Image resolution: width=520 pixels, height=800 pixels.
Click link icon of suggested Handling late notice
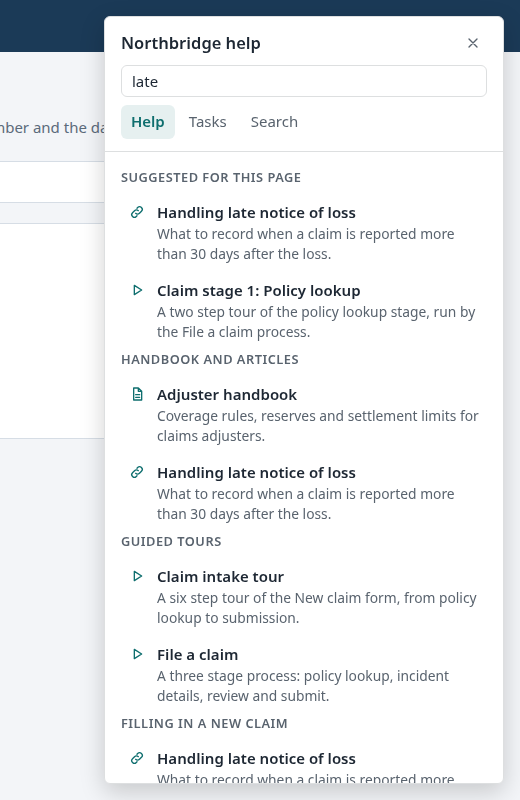(137, 212)
